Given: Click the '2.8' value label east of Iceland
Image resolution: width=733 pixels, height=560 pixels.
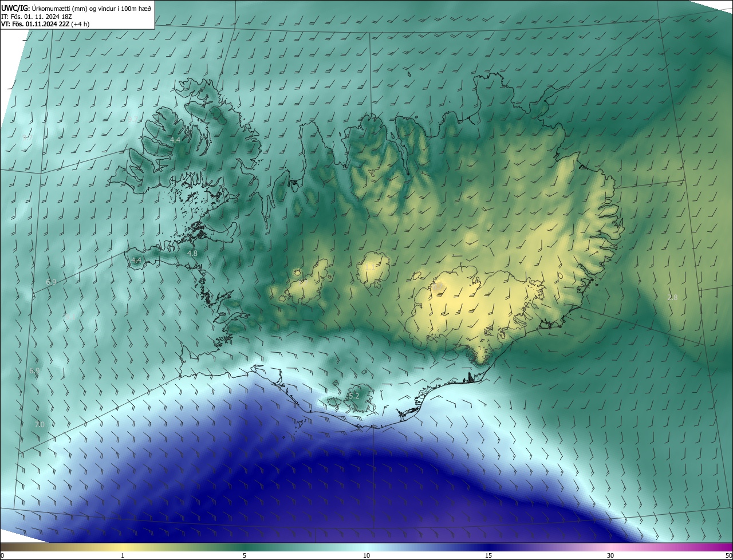Looking at the screenshot, I should (672, 297).
